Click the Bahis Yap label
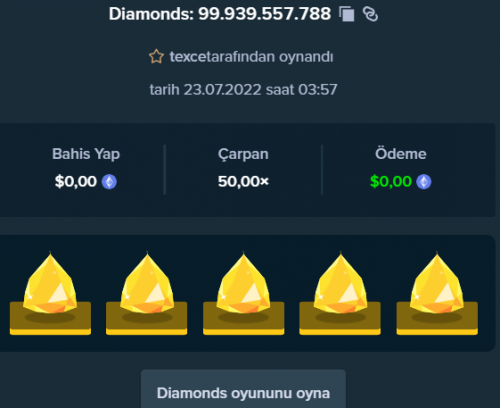The width and height of the screenshot is (500, 408). click(x=86, y=154)
